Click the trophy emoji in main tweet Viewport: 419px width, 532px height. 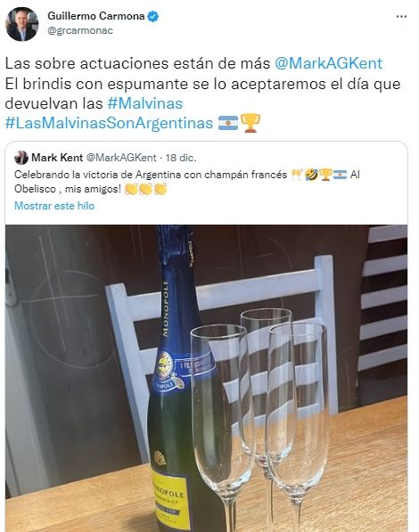(251, 123)
